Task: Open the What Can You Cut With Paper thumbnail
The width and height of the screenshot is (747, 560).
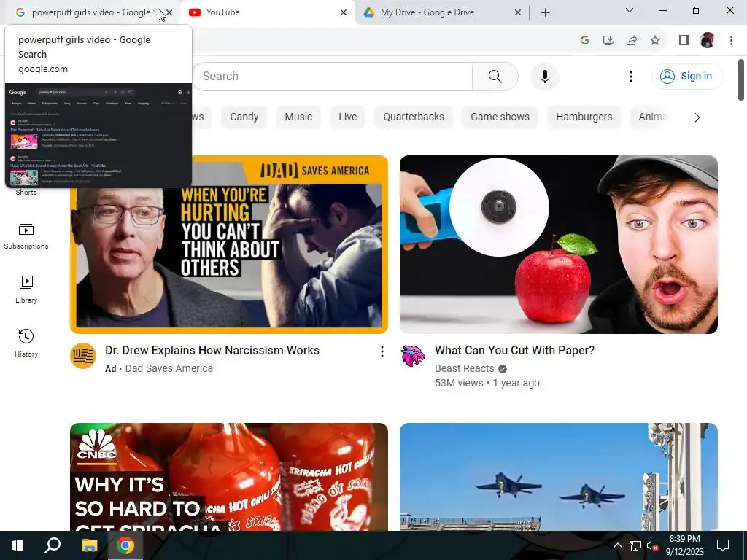Action: point(558,244)
